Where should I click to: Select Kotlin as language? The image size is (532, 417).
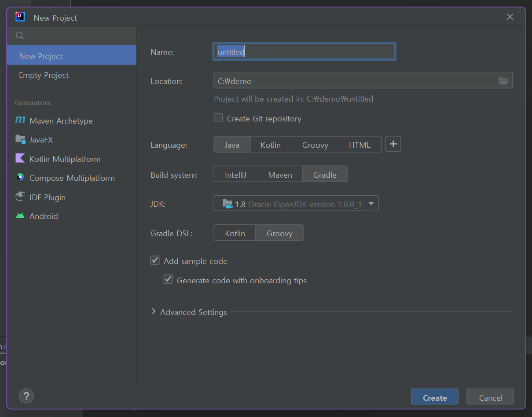click(x=271, y=145)
